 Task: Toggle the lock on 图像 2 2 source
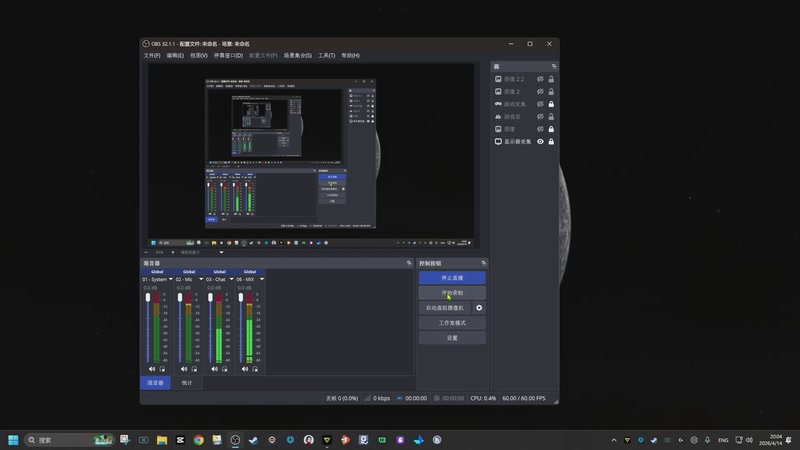(x=551, y=79)
